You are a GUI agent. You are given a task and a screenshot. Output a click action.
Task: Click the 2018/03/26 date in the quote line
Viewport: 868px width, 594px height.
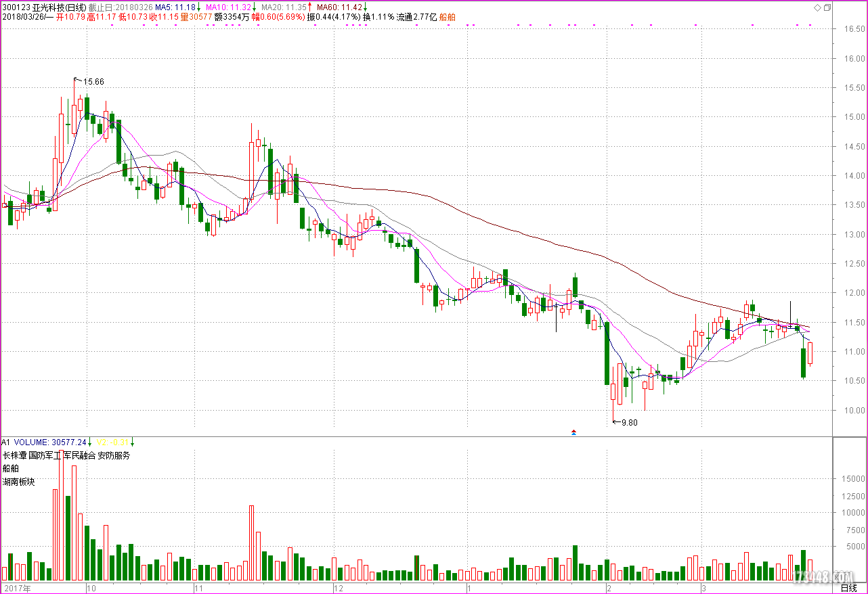[x=22, y=17]
